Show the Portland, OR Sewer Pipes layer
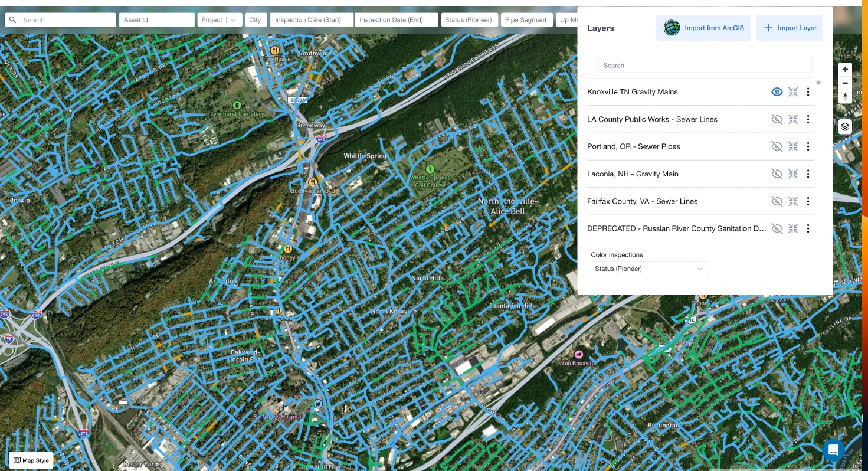Viewport: 868px width, 471px height. pyautogui.click(x=777, y=146)
